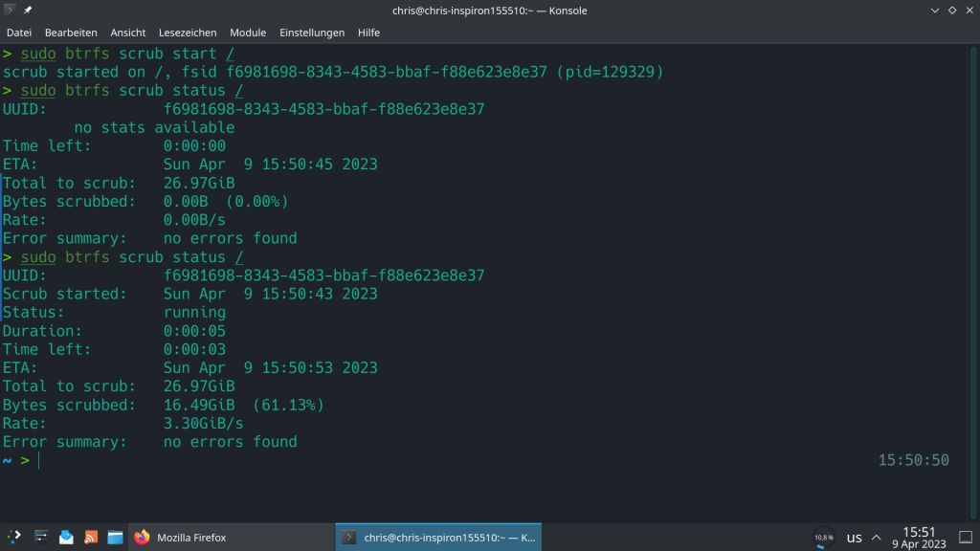Open the system settings icon in taskbar
The width and height of the screenshot is (980, 551).
click(41, 537)
